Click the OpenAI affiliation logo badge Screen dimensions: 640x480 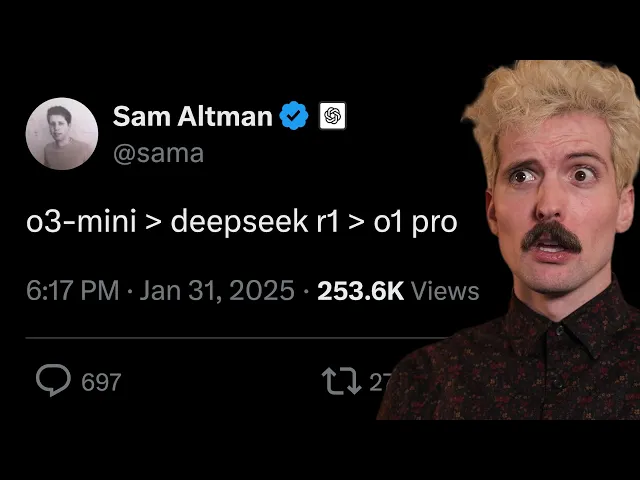(x=332, y=116)
